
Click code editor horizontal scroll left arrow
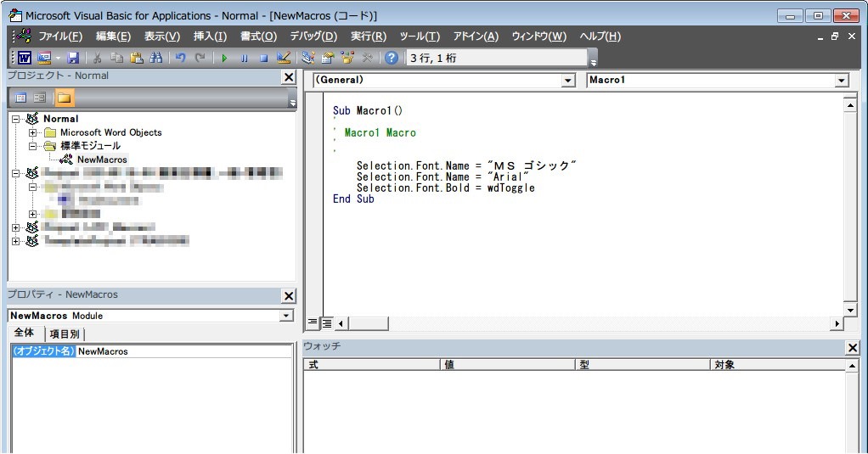click(x=341, y=323)
